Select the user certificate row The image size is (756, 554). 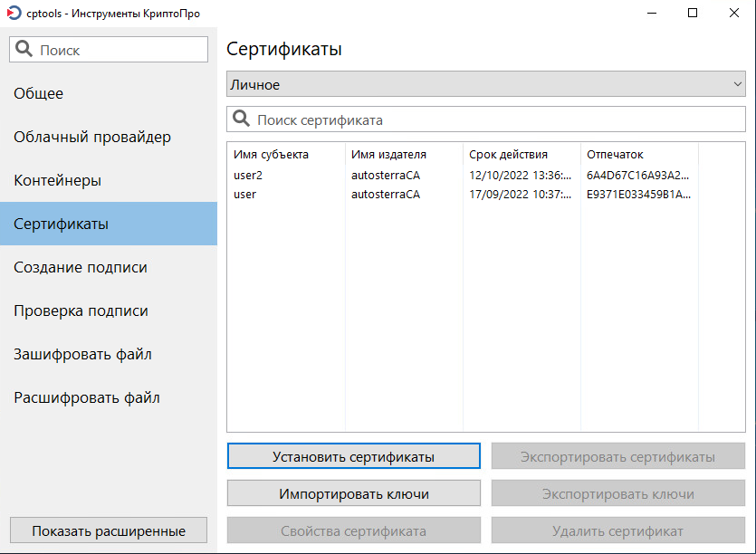486,195
